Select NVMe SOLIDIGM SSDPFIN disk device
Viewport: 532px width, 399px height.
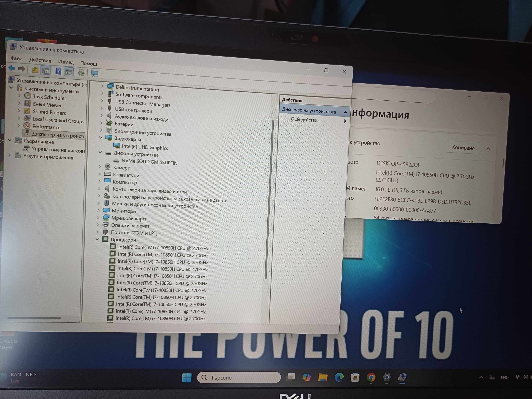(x=149, y=162)
